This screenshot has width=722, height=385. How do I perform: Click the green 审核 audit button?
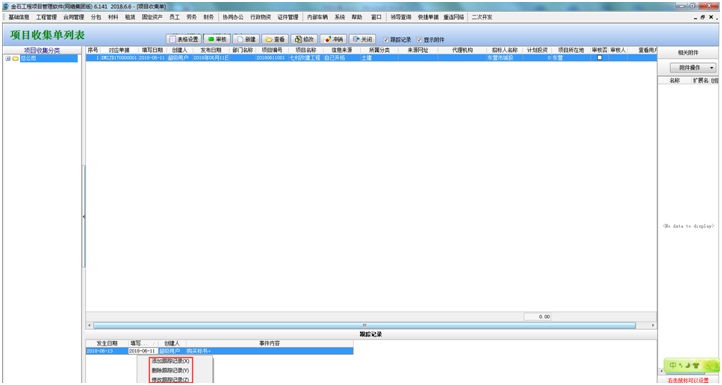[x=217, y=40]
